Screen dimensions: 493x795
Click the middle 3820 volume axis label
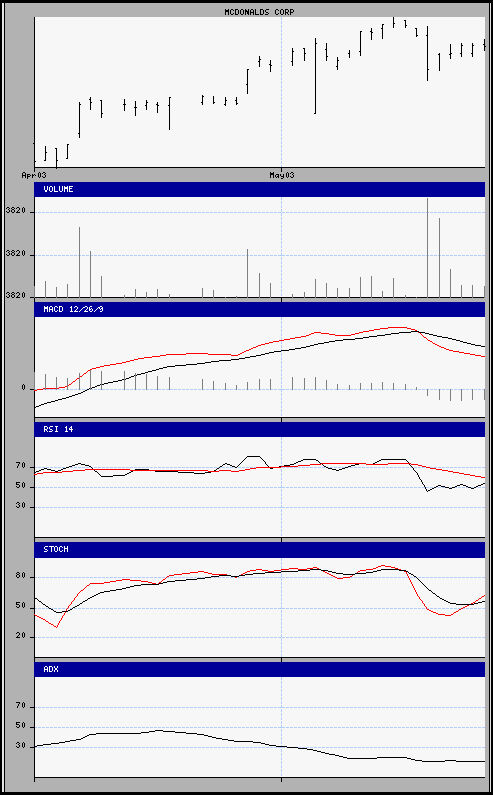[15, 255]
